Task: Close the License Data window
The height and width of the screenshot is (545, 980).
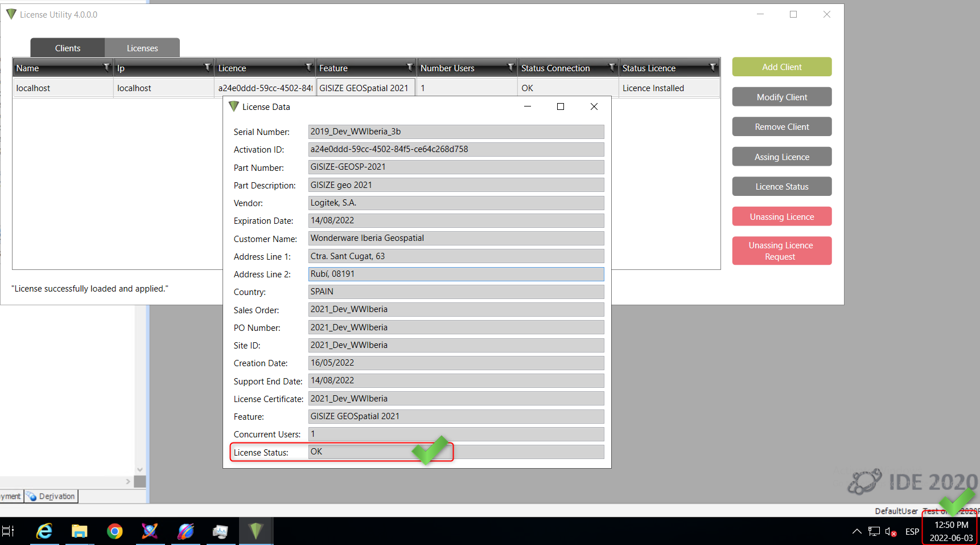Action: click(x=594, y=106)
